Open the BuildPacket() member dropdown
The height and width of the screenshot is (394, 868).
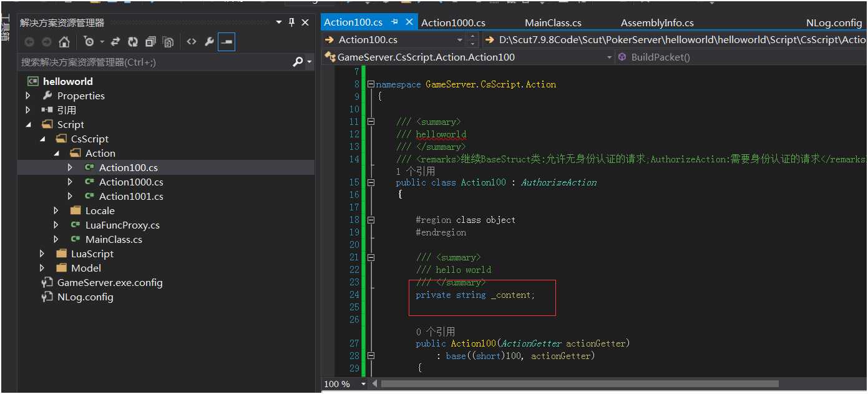point(741,57)
